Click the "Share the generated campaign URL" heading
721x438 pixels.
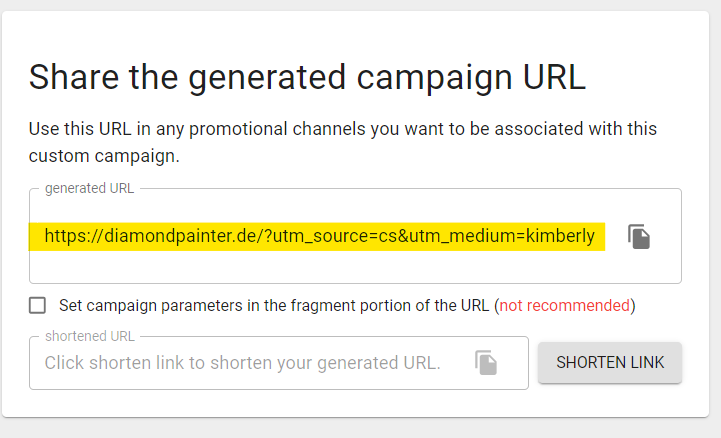(307, 77)
